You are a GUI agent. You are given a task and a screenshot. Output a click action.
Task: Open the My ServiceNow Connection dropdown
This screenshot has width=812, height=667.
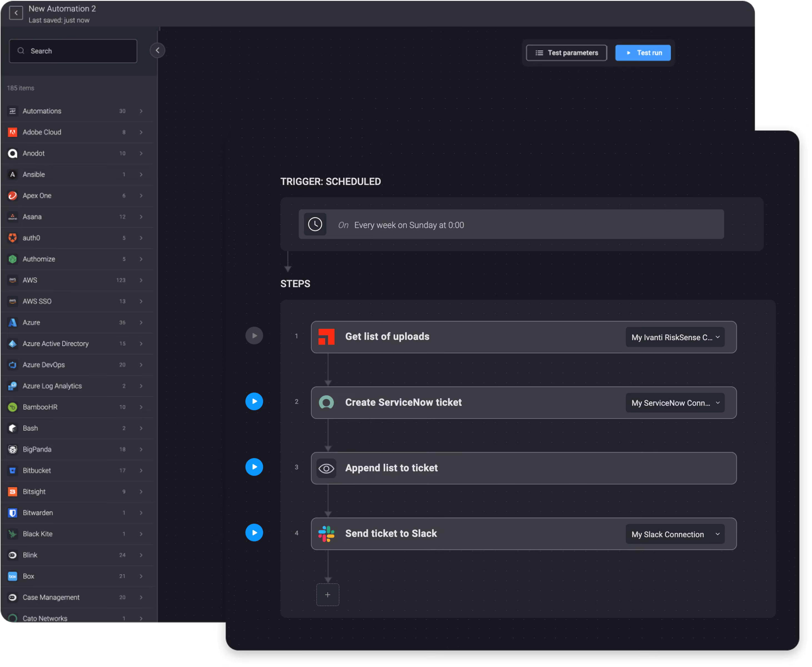pos(675,403)
